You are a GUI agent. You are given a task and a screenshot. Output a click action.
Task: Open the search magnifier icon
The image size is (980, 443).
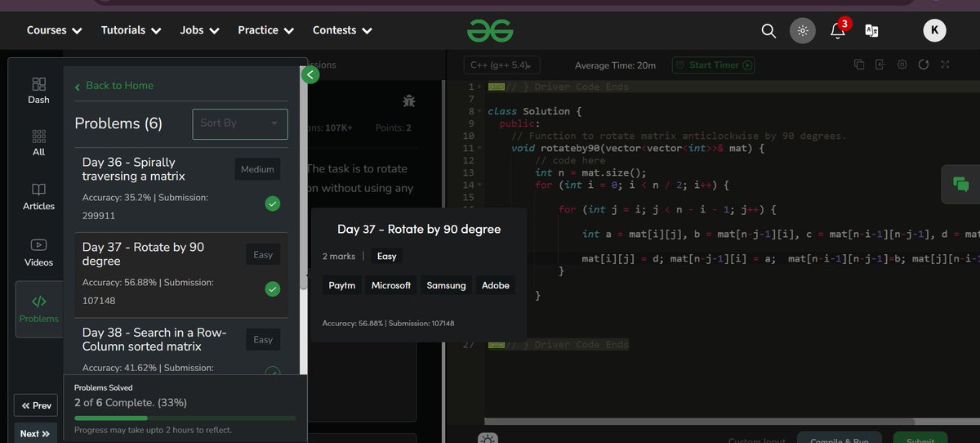(768, 30)
